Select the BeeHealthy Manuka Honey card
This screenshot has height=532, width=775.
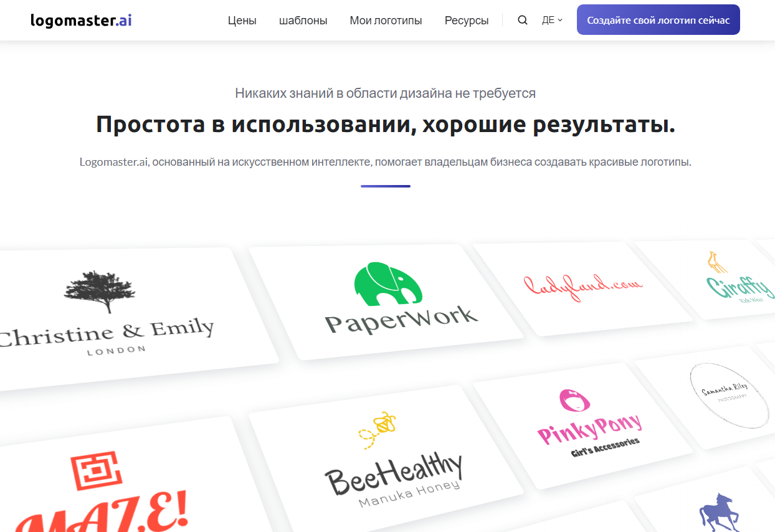pos(386,457)
